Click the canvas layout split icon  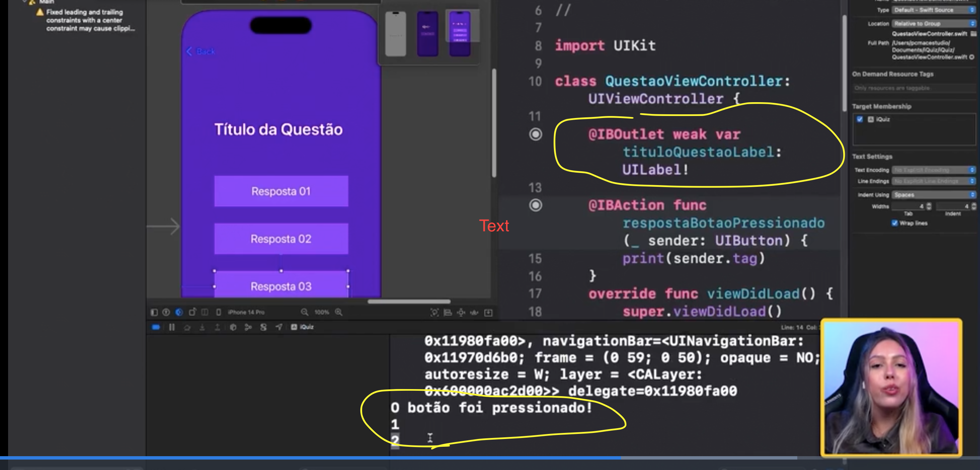pos(205,313)
